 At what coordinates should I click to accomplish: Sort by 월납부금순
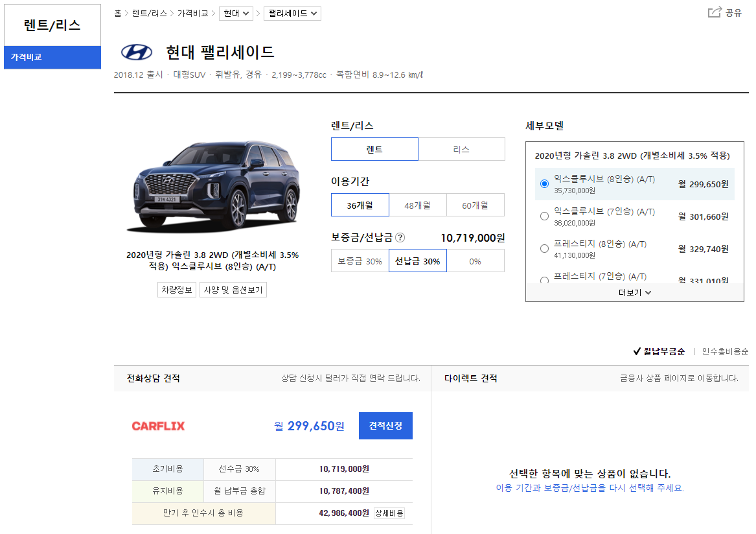coord(659,351)
